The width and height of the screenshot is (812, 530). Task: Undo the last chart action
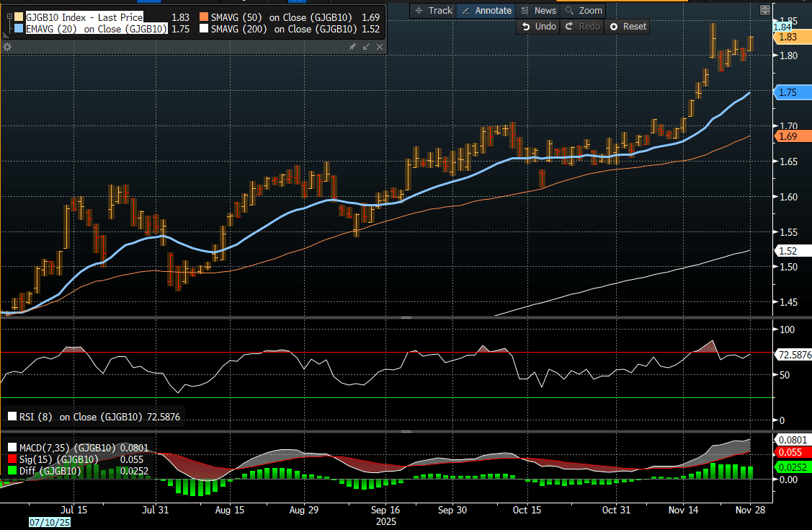click(538, 26)
